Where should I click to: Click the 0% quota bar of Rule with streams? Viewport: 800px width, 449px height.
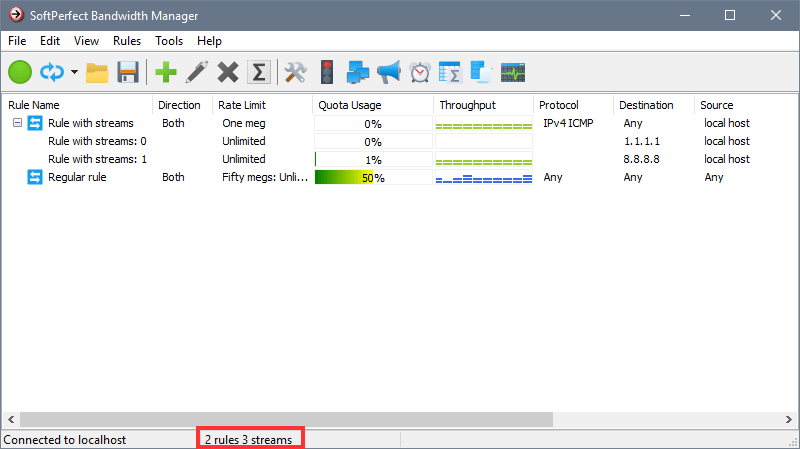click(373, 123)
